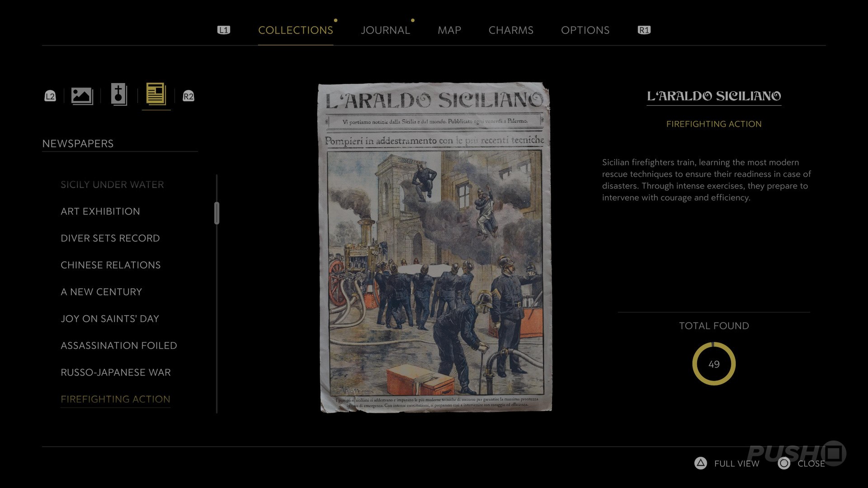This screenshot has width=868, height=488.
Task: Open the Journal tab
Action: [385, 30]
